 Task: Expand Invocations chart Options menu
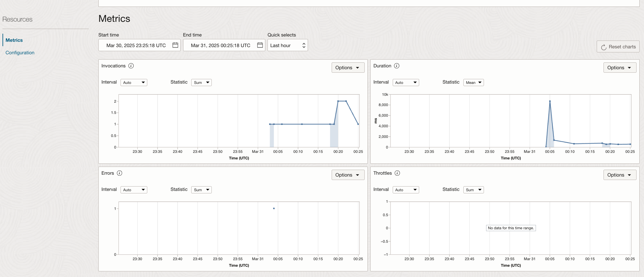348,68
